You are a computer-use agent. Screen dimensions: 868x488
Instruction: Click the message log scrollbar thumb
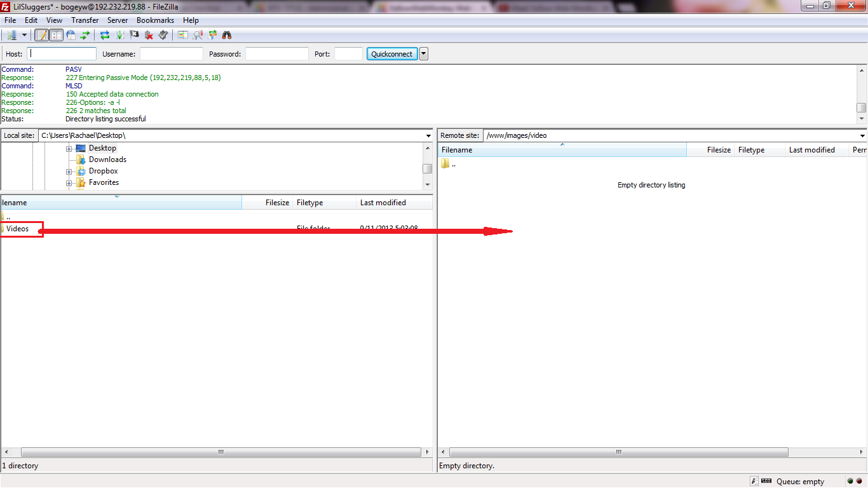[862, 108]
